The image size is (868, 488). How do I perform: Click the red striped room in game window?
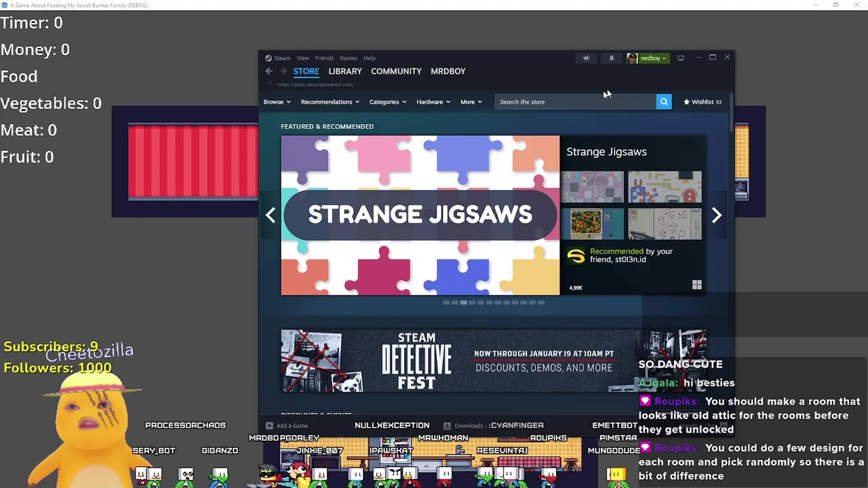[x=193, y=161]
